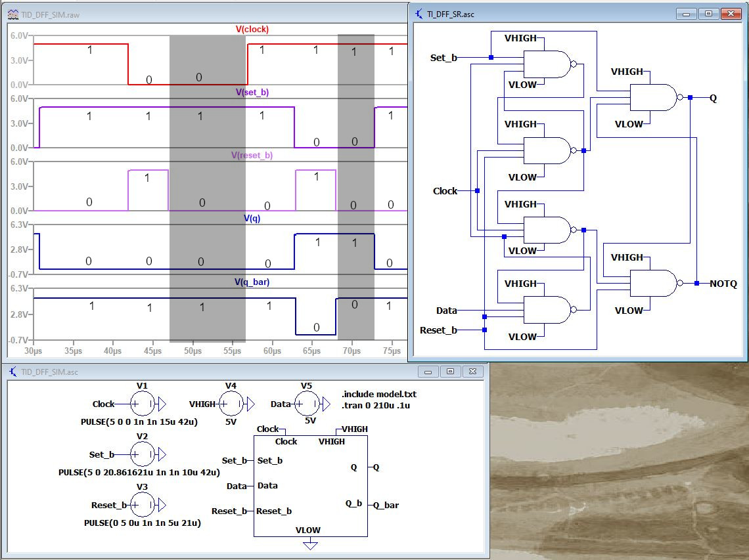Select the V2 Set_b voltage source symbol
The width and height of the screenshot is (749, 560).
[x=141, y=454]
